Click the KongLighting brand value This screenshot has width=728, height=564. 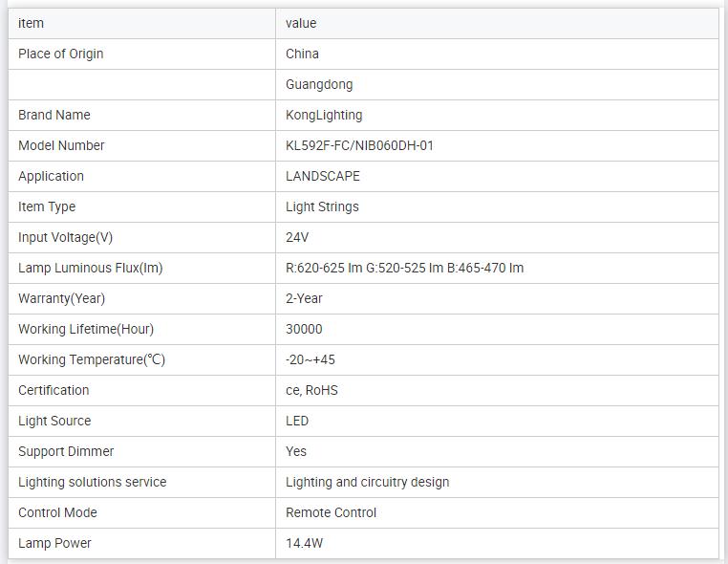[324, 115]
